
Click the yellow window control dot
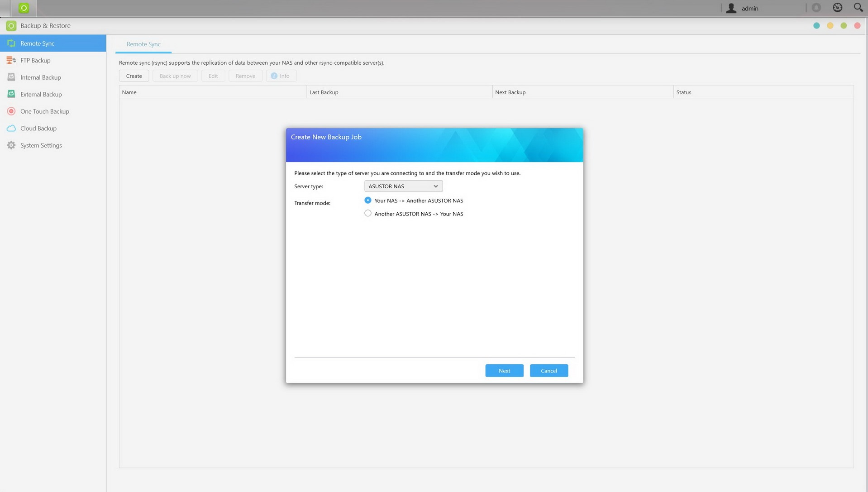tap(830, 26)
